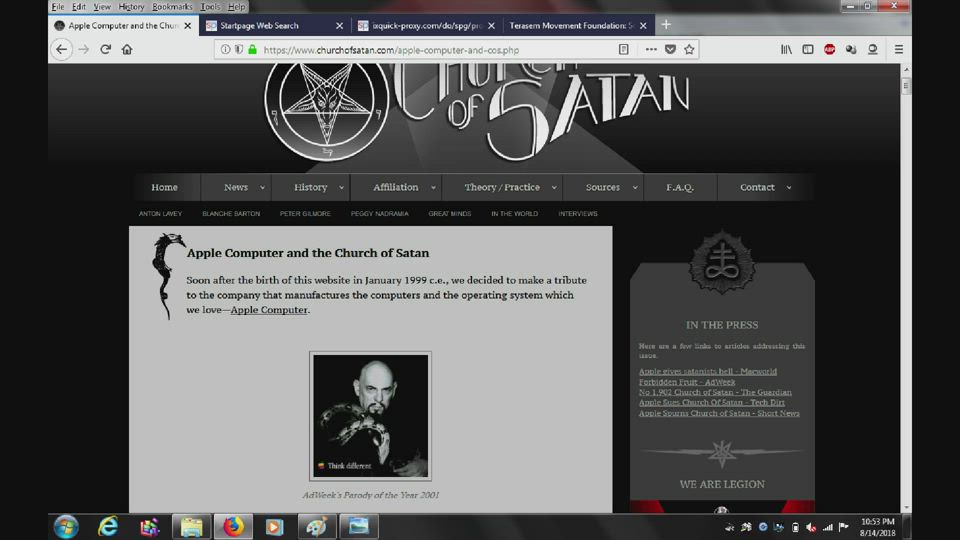Open the Firefox hamburger menu

click(x=898, y=49)
